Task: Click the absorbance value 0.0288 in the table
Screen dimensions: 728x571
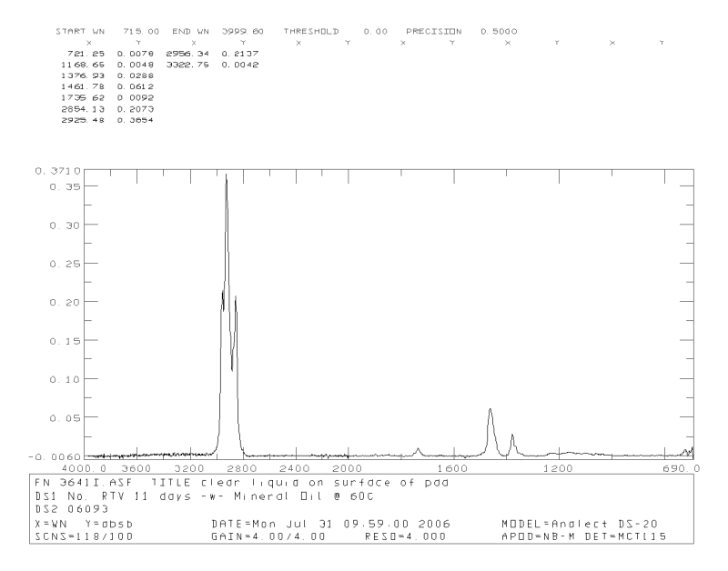Action: coord(135,75)
